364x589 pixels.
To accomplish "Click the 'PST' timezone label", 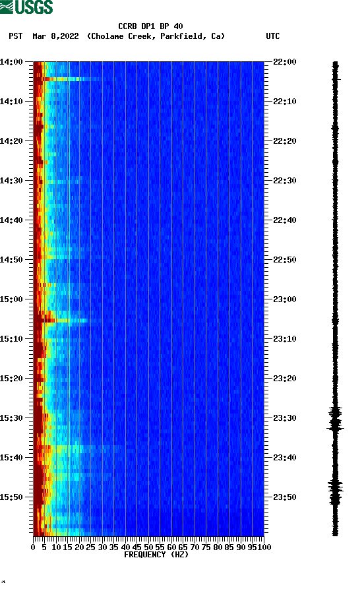I will coord(16,36).
